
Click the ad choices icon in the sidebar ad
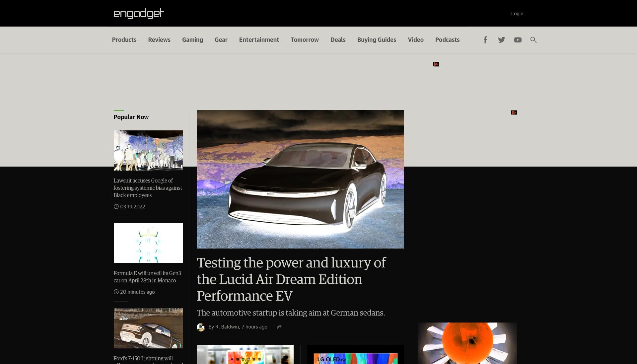pyautogui.click(x=514, y=113)
